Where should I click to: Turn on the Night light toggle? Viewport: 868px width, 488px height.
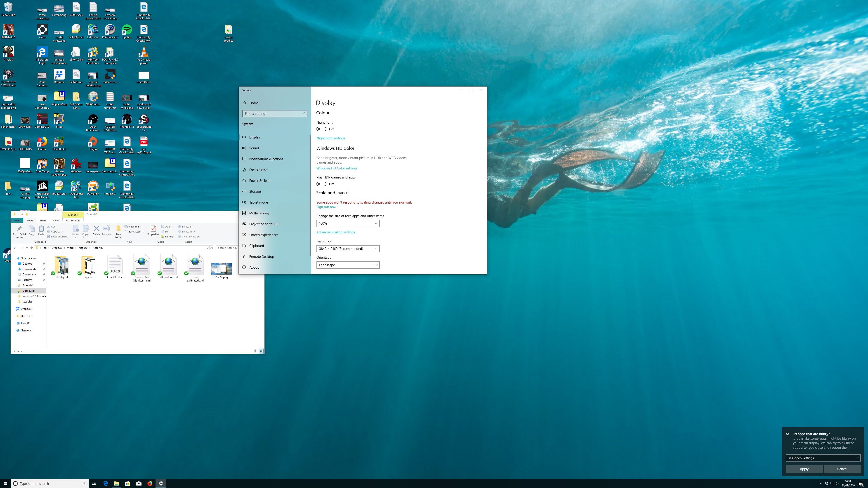pos(321,129)
